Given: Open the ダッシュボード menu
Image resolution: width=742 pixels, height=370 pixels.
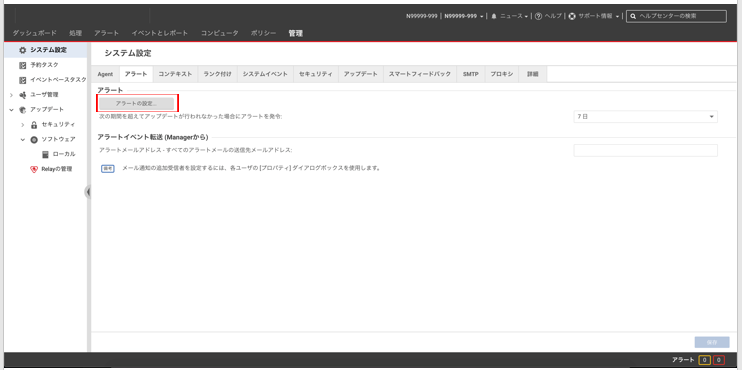Looking at the screenshot, I should coord(35,33).
